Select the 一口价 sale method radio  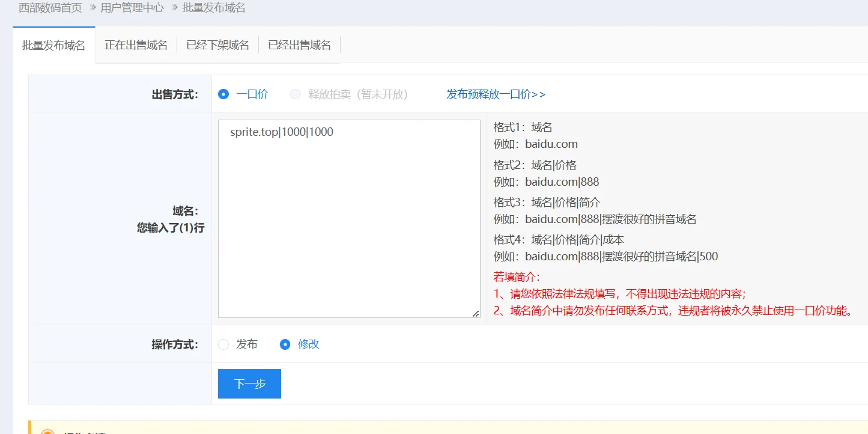point(223,94)
